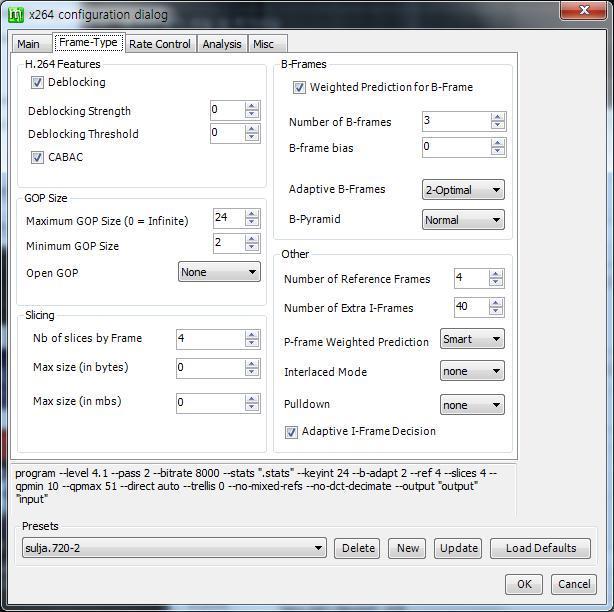Screen dimensions: 614x612
Task: Increase Number of B-frames
Action: pos(497,117)
